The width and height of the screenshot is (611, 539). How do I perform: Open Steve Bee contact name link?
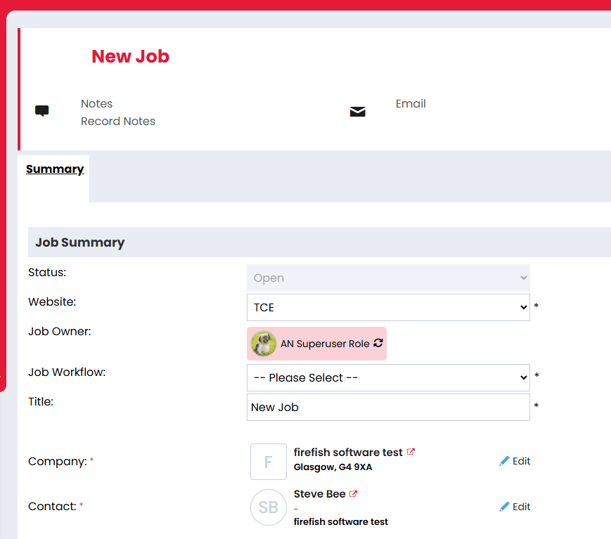coord(320,494)
